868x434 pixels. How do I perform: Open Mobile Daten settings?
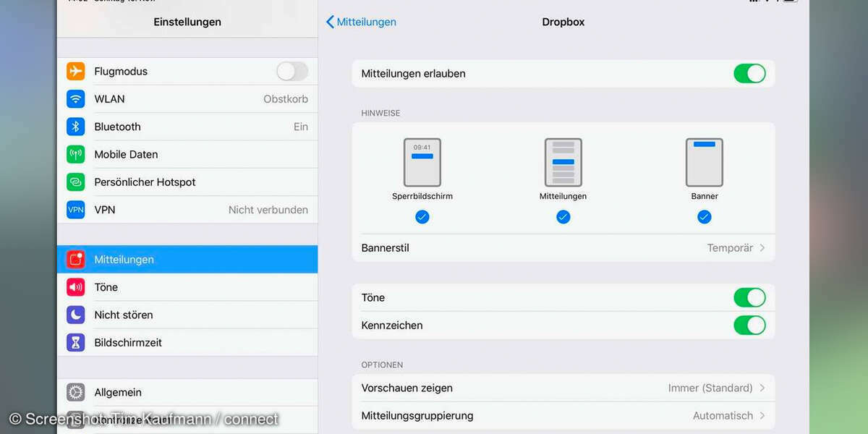[x=187, y=154]
